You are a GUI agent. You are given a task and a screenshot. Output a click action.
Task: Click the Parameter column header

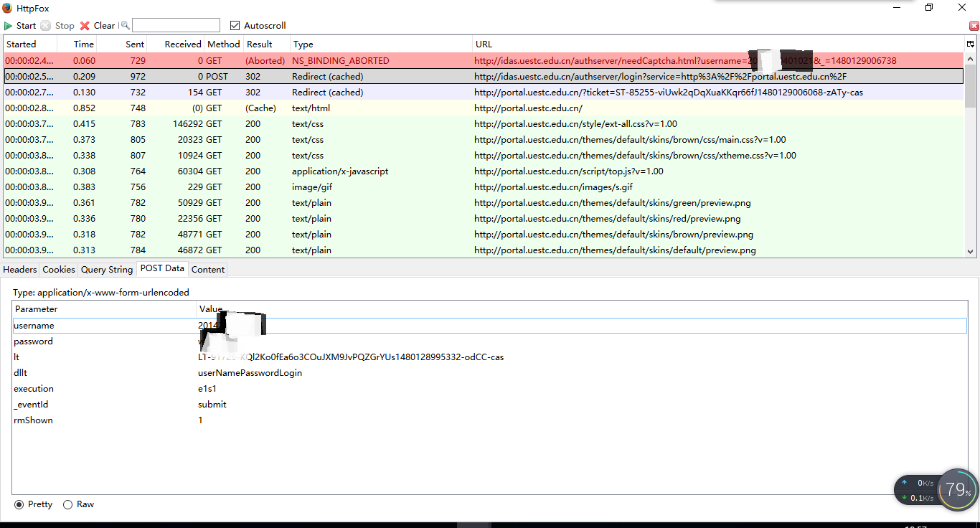coord(104,309)
